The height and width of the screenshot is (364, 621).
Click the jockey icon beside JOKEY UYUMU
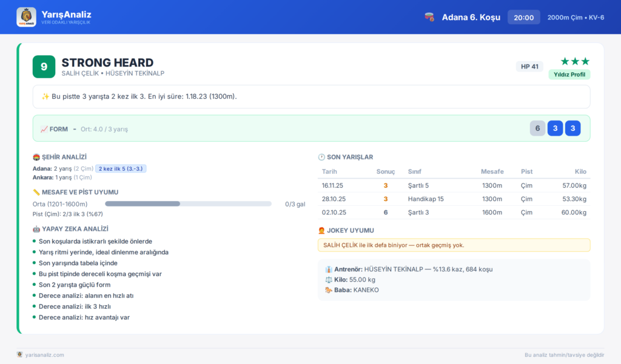coord(321,231)
